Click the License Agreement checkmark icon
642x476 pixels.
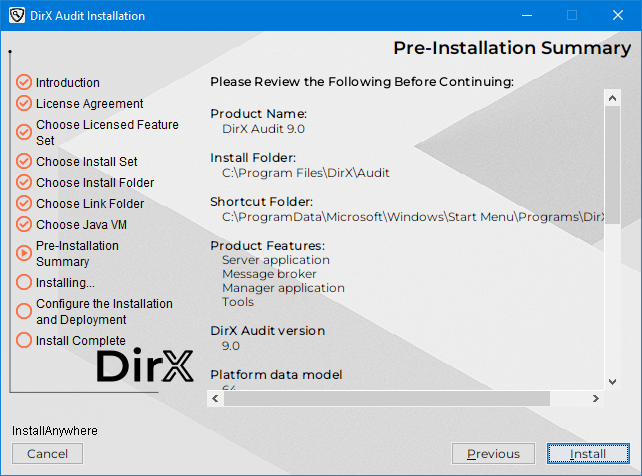pyautogui.click(x=24, y=103)
